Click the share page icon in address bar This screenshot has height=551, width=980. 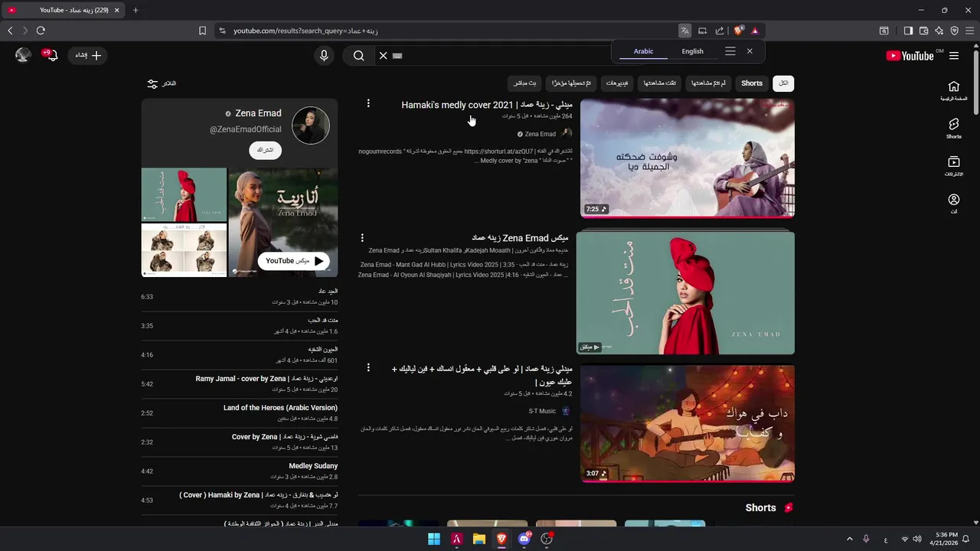pyautogui.click(x=720, y=31)
